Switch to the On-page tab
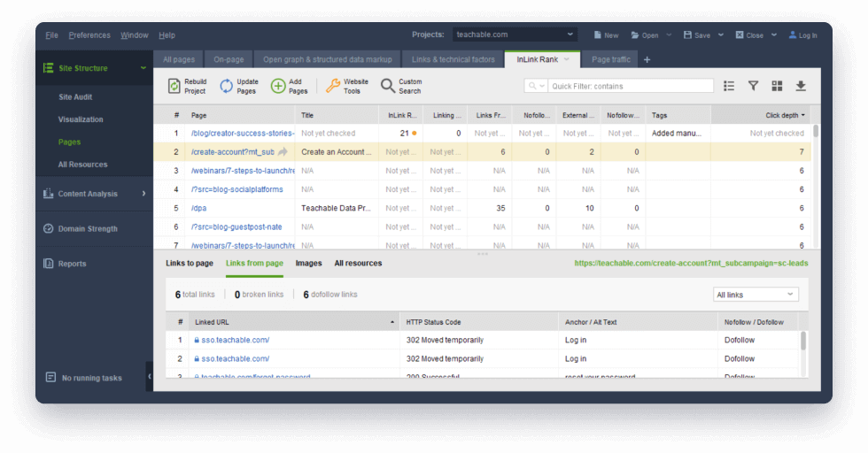This screenshot has height=453, width=868. click(229, 60)
